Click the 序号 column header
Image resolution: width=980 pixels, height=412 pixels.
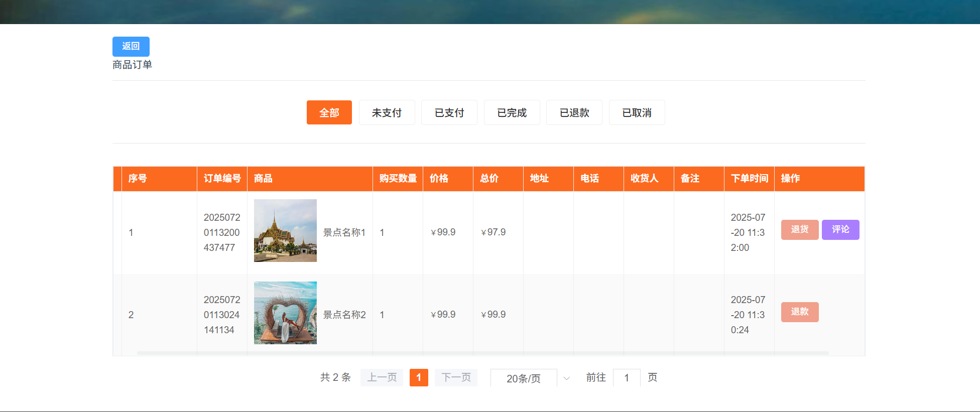point(159,179)
